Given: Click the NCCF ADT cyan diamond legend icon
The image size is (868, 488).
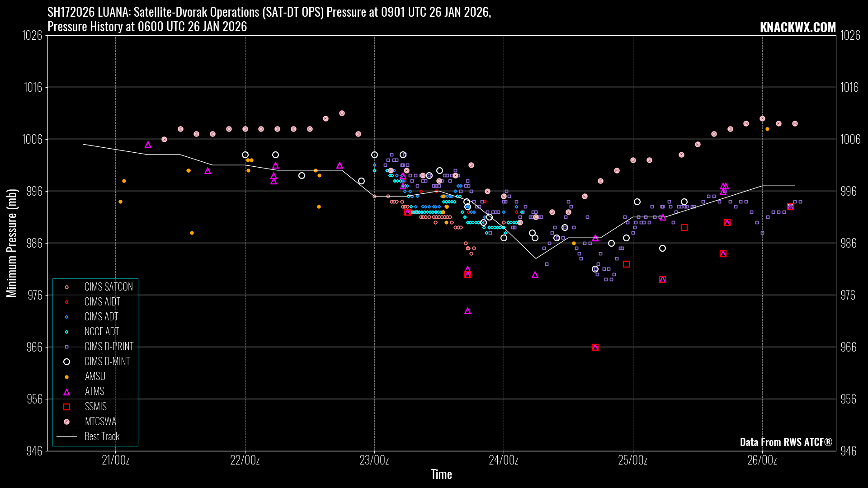Looking at the screenshot, I should point(66,332).
